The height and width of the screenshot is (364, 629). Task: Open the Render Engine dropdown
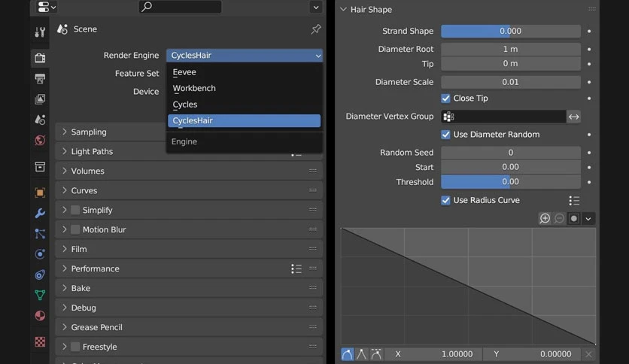(245, 56)
